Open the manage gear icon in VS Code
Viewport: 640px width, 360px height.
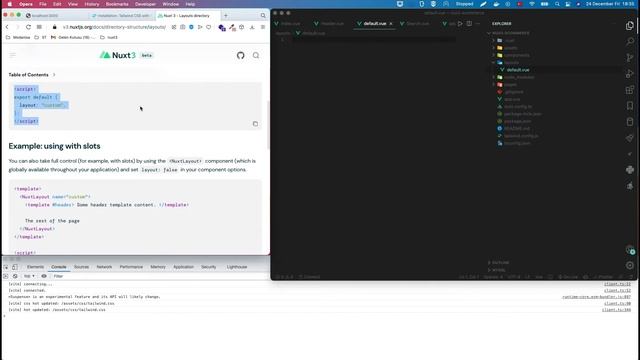630,266
